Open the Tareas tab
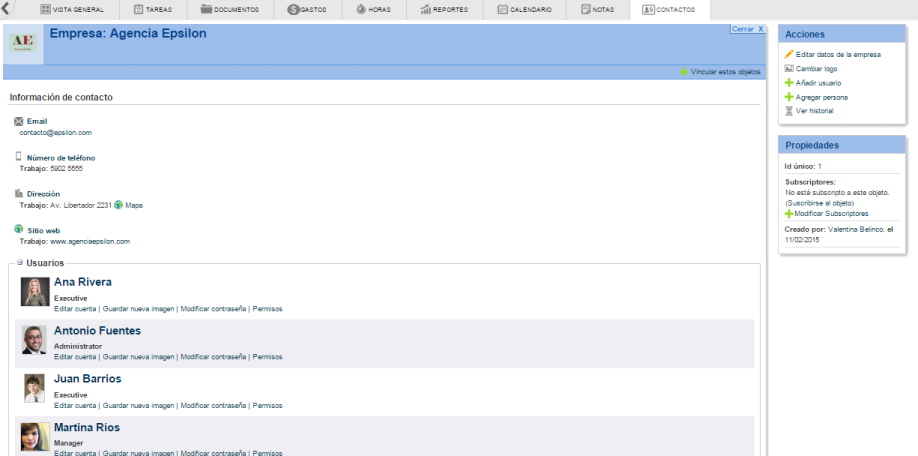Viewport: 918px width, 456px height. coord(154,10)
